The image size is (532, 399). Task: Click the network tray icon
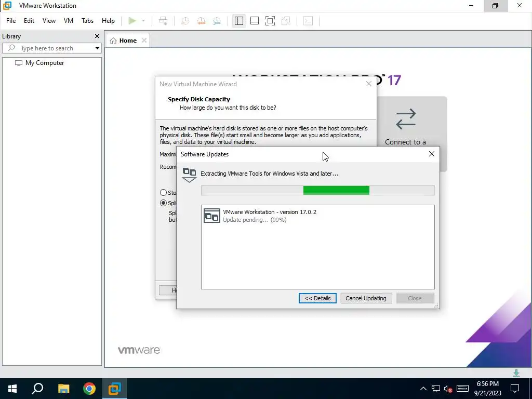tap(436, 389)
